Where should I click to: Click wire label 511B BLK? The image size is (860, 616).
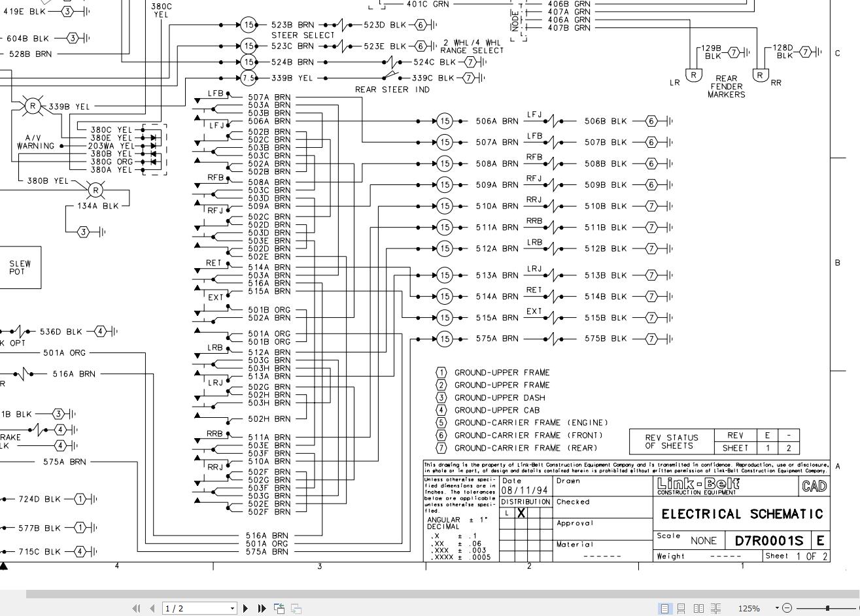click(606, 228)
